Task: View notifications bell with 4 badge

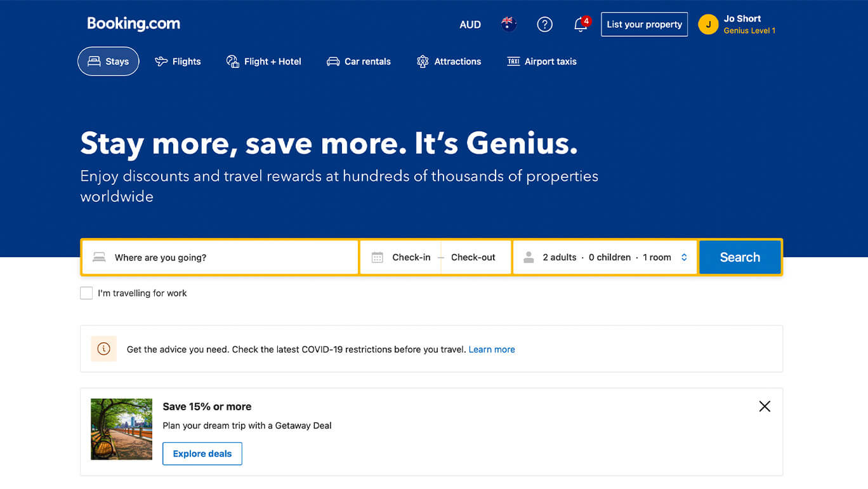Action: [x=581, y=24]
